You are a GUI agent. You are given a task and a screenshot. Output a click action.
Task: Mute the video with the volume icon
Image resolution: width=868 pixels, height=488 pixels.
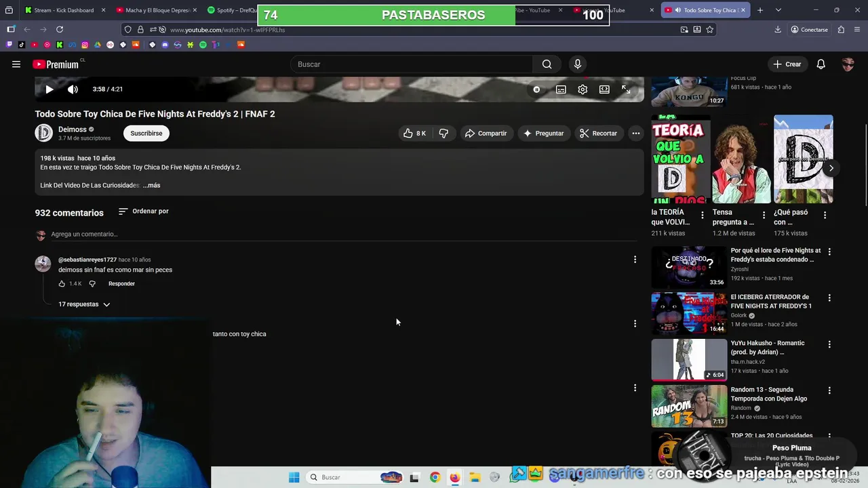click(x=73, y=89)
